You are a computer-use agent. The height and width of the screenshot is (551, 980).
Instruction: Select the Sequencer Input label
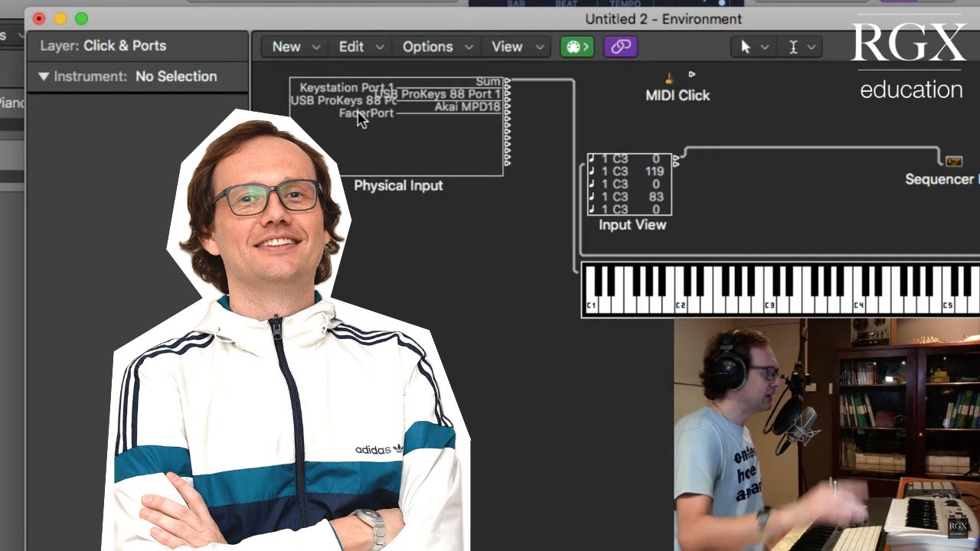[942, 179]
